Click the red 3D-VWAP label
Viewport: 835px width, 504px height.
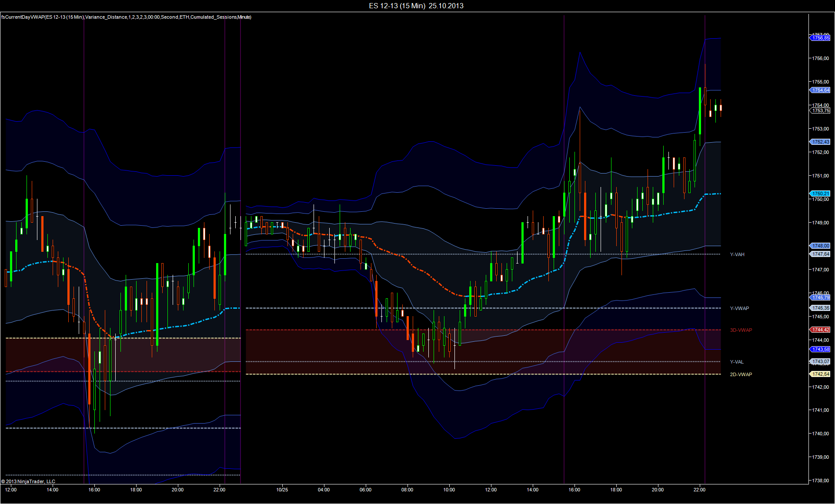coord(741,330)
